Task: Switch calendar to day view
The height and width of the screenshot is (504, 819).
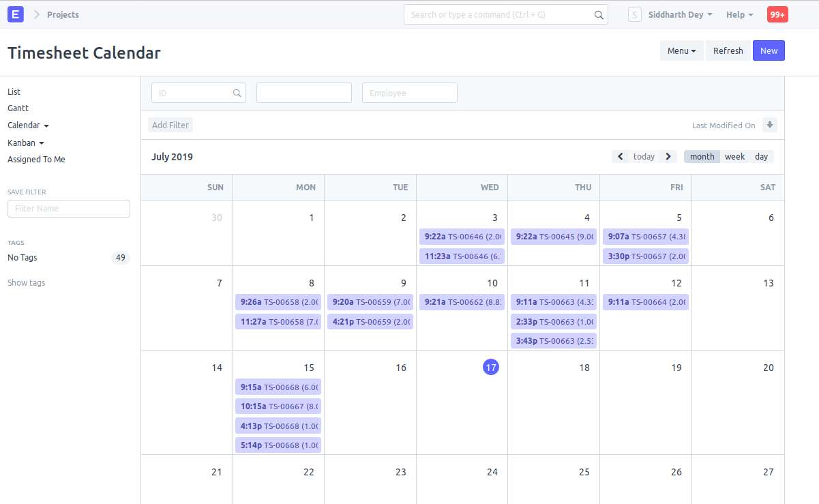Action: (x=761, y=157)
